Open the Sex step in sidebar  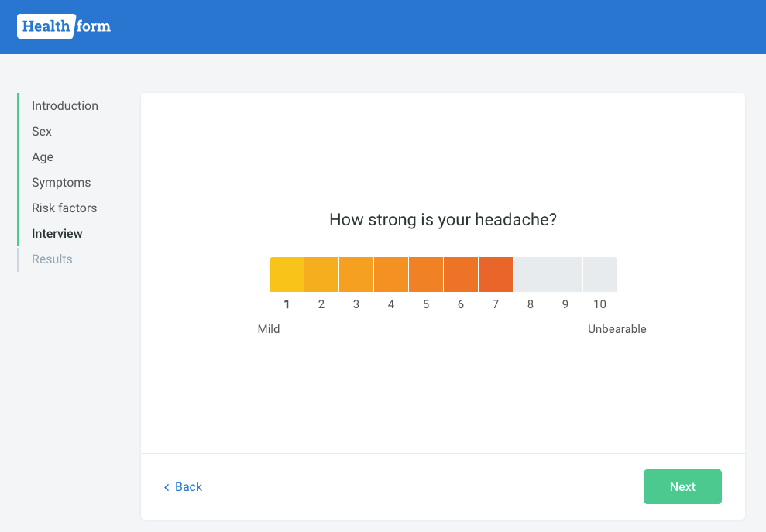(42, 132)
